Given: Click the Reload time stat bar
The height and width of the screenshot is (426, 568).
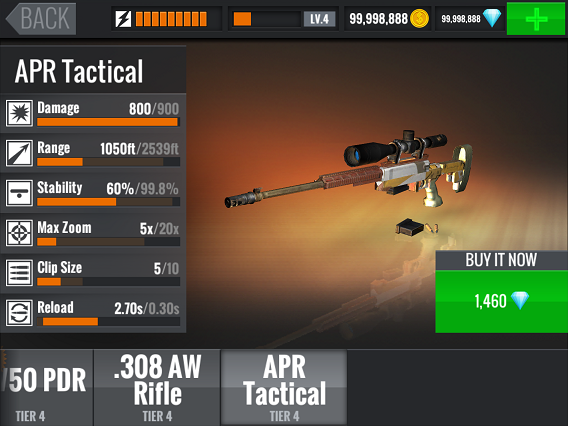Looking at the screenshot, I should (108, 321).
